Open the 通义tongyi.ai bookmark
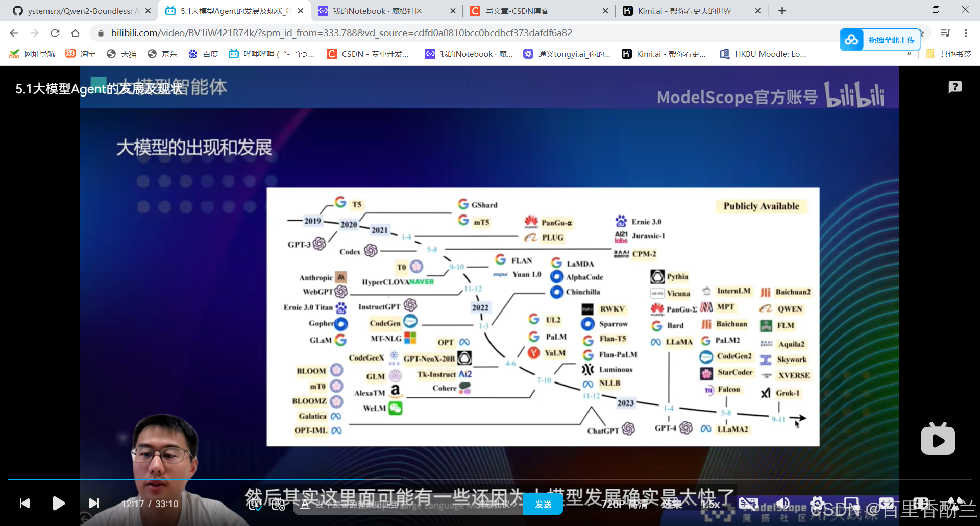The image size is (980, 526). [x=567, y=54]
